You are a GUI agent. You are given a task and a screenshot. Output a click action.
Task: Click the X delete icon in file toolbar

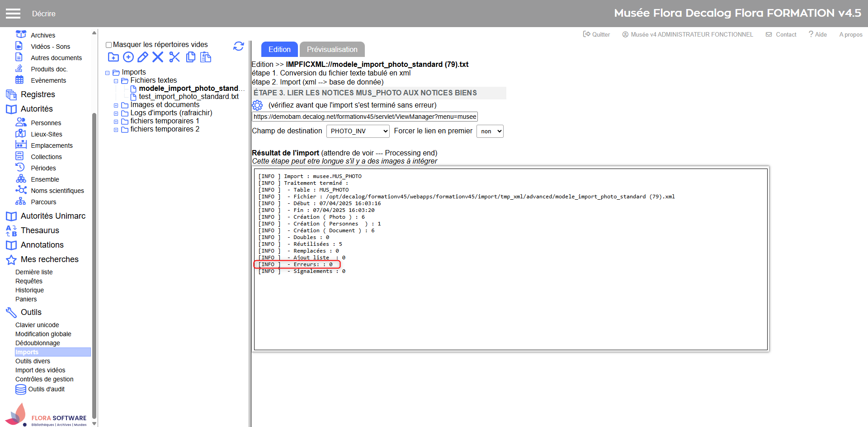(x=158, y=57)
